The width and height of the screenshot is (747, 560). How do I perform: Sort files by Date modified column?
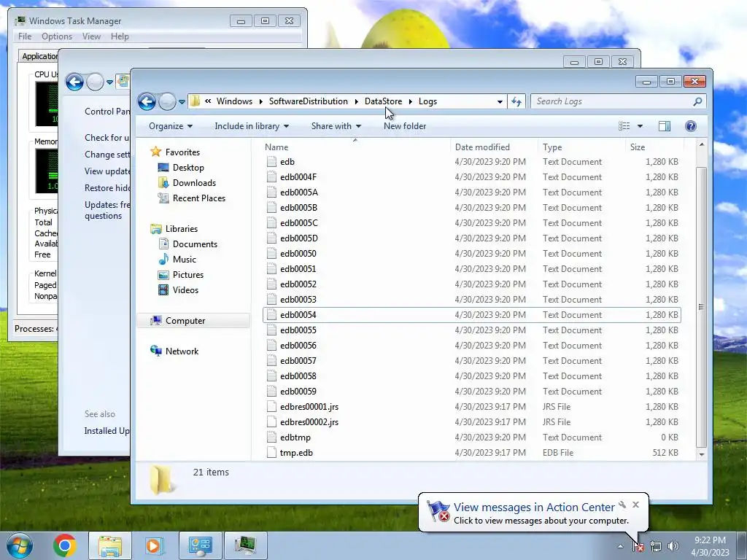[x=482, y=147]
